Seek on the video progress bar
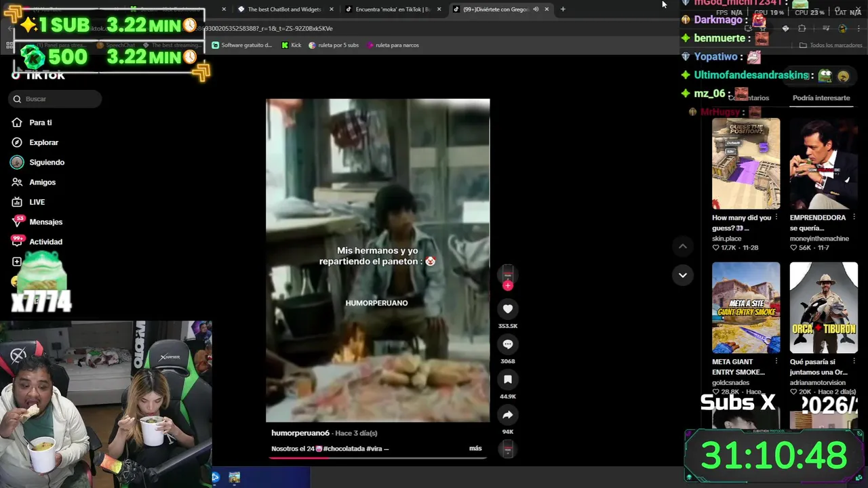 point(378,457)
